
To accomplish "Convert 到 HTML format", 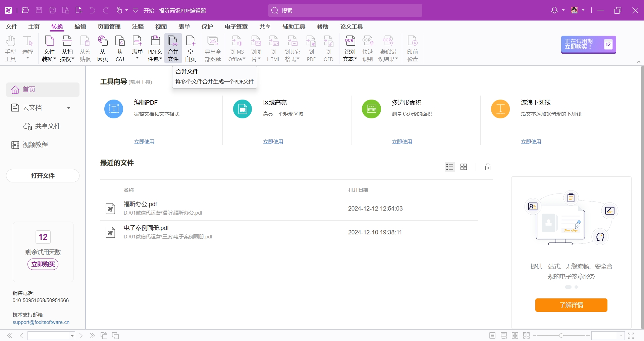I will [274, 48].
